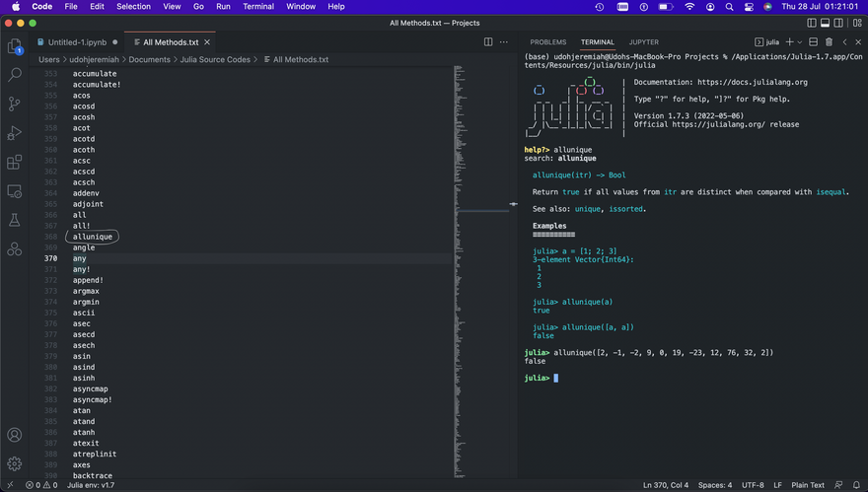Split the editor right
Image resolution: width=868 pixels, height=492 pixels.
pos(488,42)
